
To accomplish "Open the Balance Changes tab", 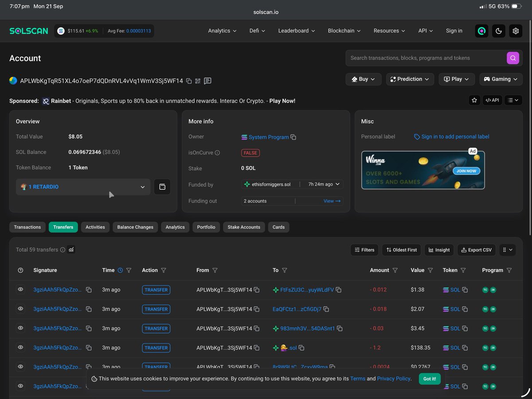I will (x=135, y=227).
